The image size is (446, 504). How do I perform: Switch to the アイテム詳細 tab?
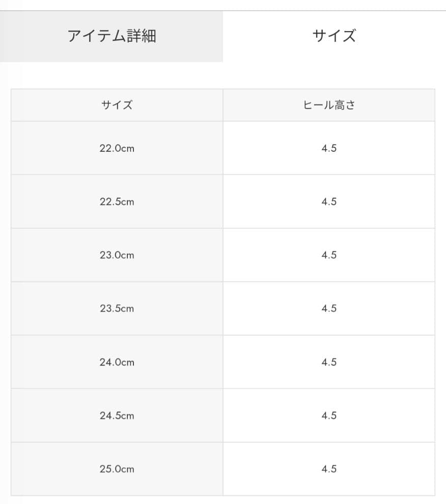[112, 36]
